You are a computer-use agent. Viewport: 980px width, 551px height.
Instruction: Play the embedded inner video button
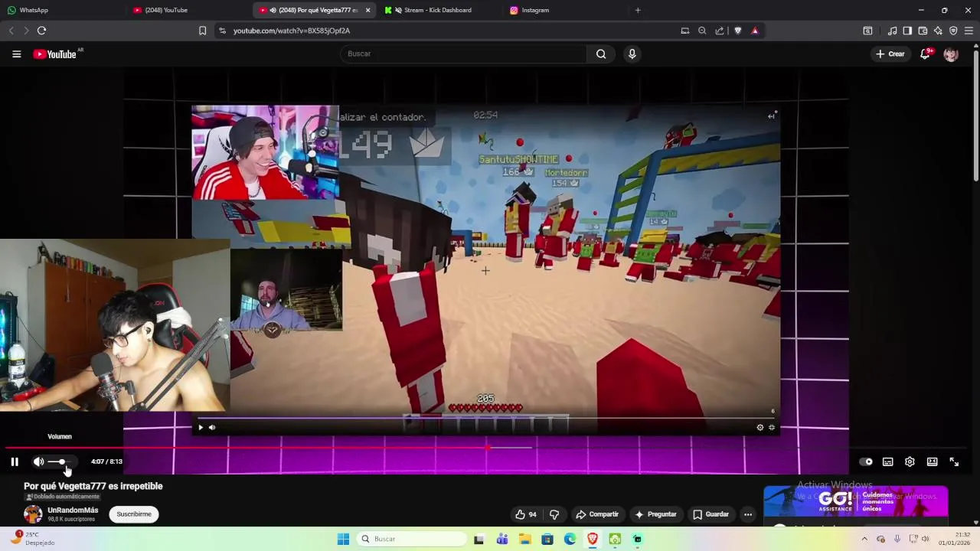click(201, 428)
